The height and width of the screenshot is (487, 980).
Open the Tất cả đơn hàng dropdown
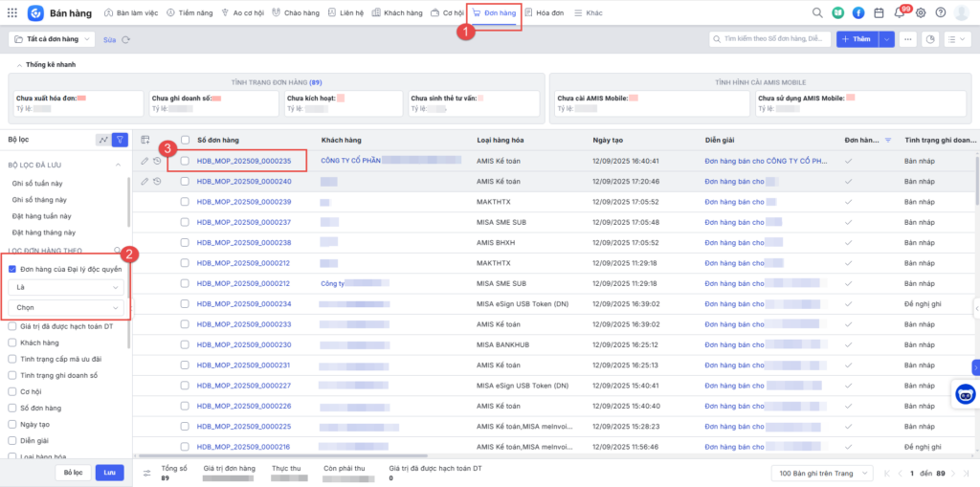[52, 39]
